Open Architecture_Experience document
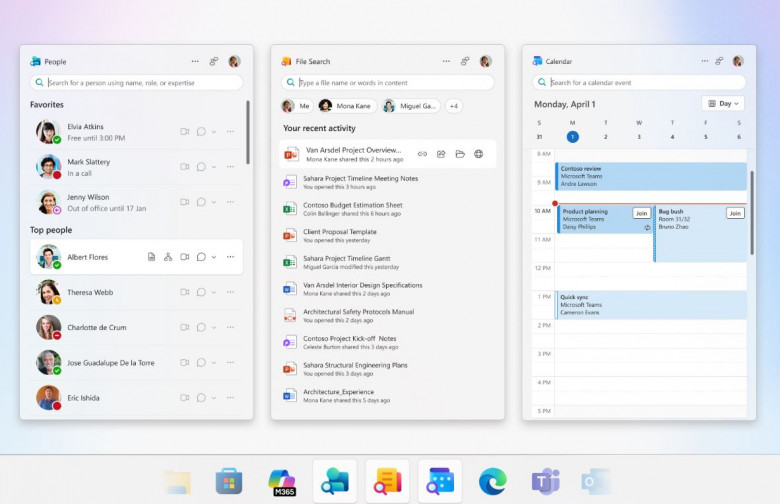The image size is (780, 504). (x=388, y=396)
